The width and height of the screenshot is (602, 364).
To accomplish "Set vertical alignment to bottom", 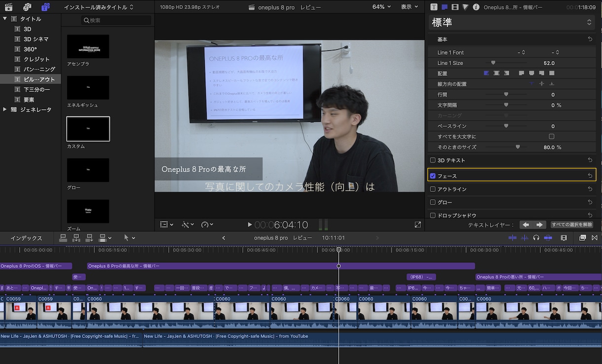I will pos(552,84).
